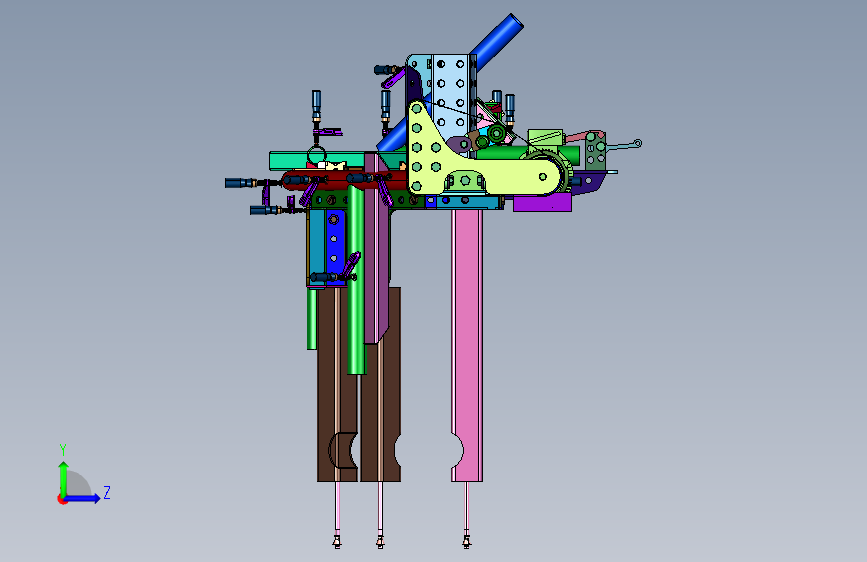Select the thin pin below the pink plate
867x562 pixels.
click(x=466, y=512)
